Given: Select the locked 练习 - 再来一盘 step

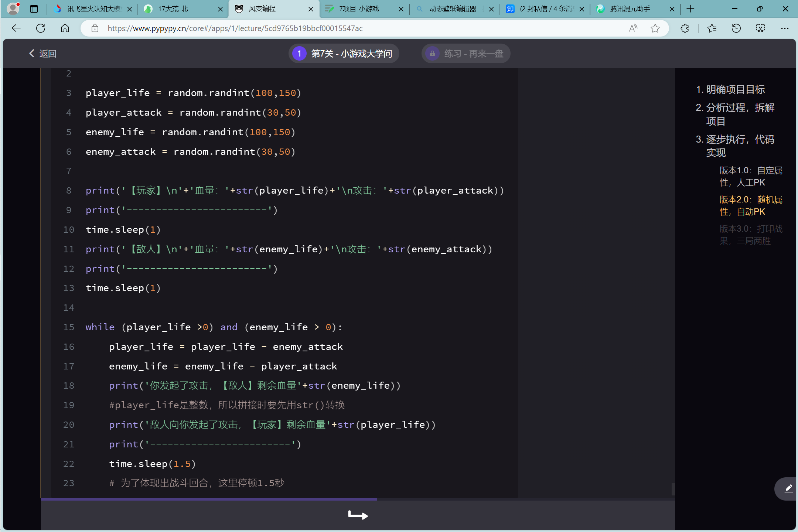Looking at the screenshot, I should (x=465, y=54).
